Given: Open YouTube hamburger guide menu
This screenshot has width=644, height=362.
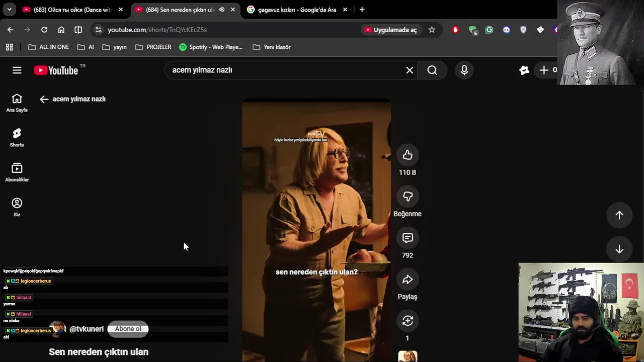Looking at the screenshot, I should coord(17,70).
